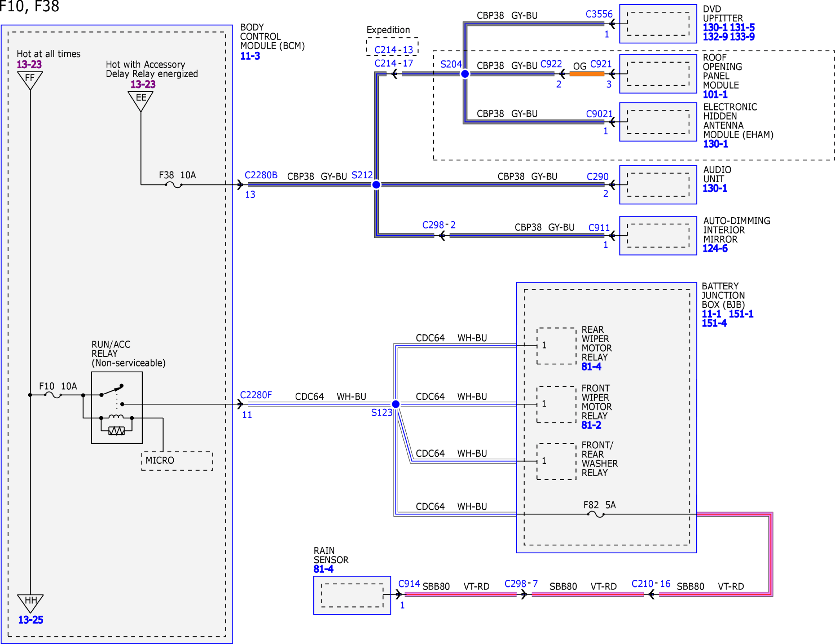Click the Audio Unit component box
835x644 pixels.
[x=658, y=185]
